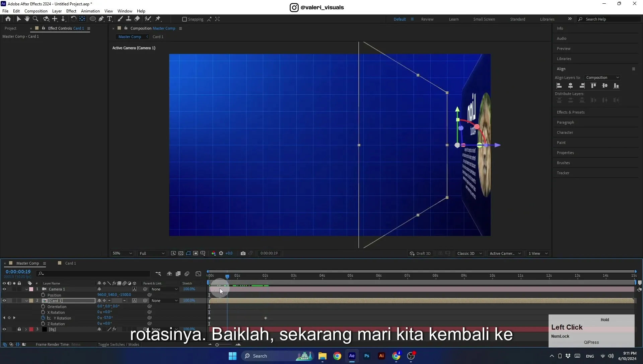Enable the Snapping checkbox

point(185,19)
